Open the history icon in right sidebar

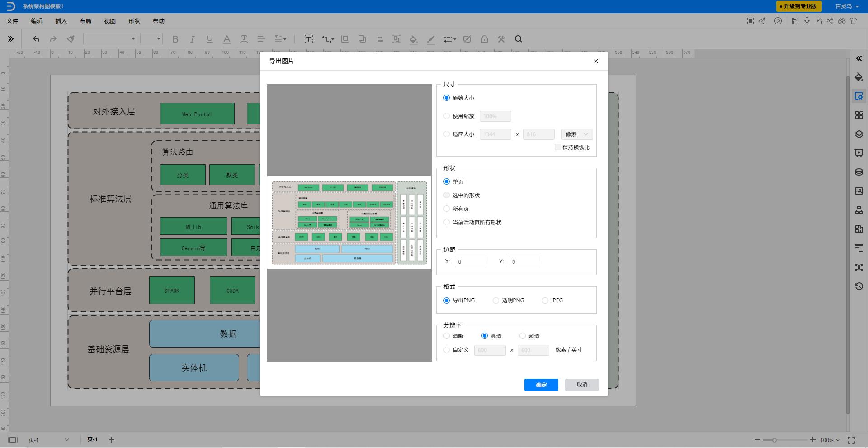[859, 286]
